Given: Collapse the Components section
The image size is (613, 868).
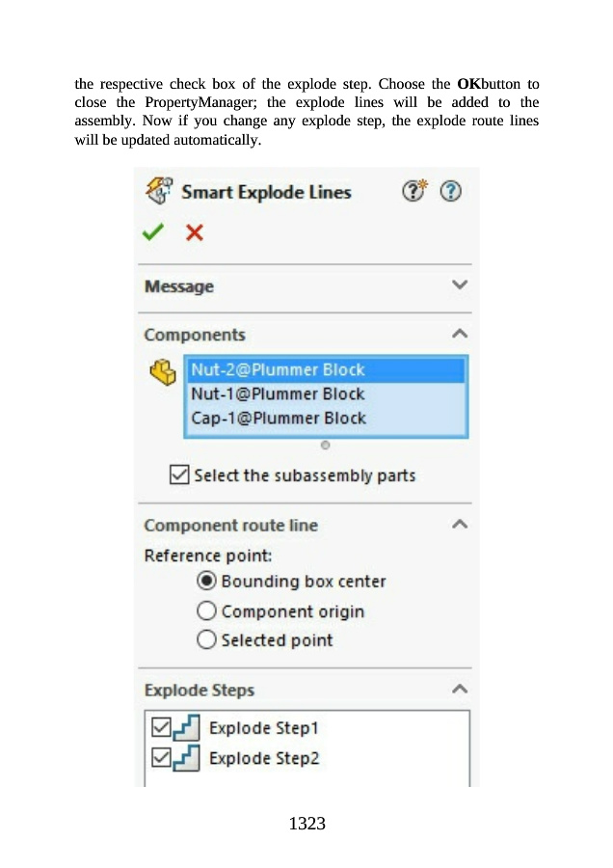Looking at the screenshot, I should pyautogui.click(x=460, y=335).
